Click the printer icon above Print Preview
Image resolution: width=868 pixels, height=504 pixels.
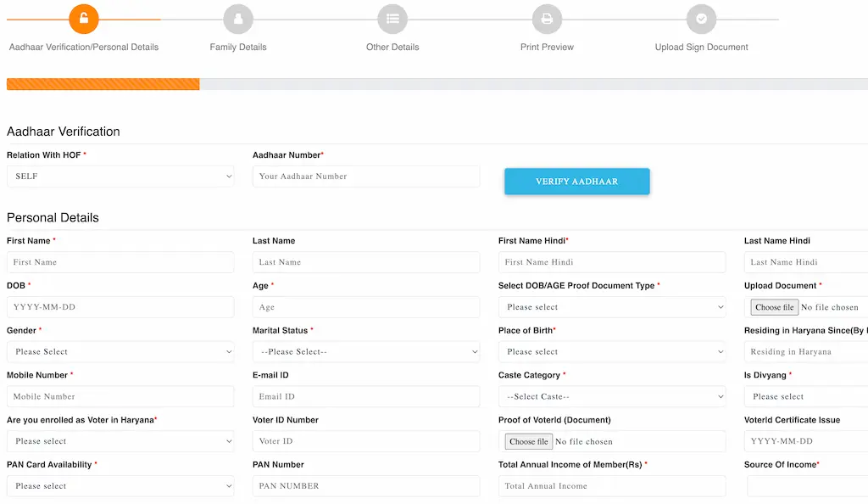[547, 18]
